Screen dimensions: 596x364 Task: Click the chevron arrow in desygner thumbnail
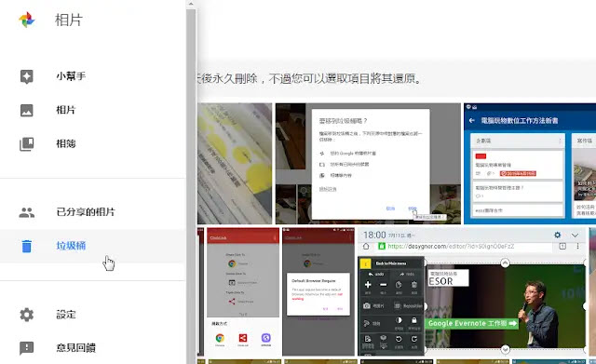(x=575, y=236)
